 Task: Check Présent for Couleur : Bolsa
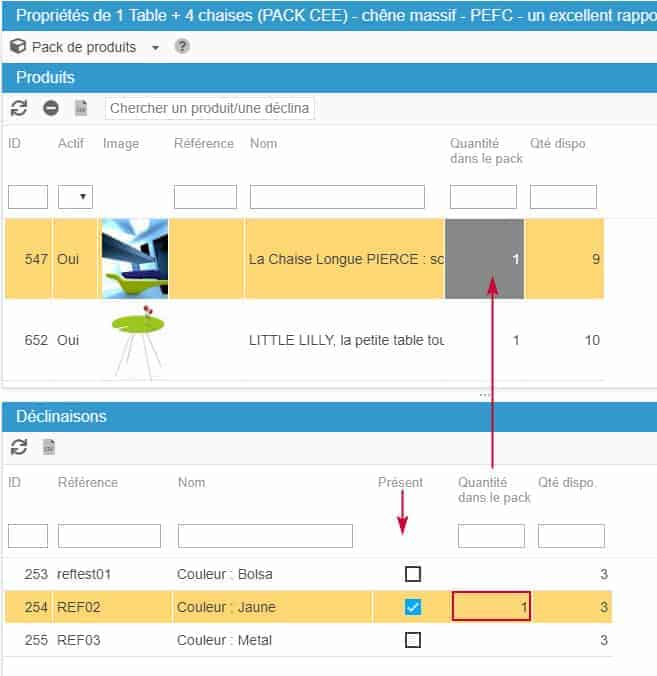pyautogui.click(x=412, y=574)
